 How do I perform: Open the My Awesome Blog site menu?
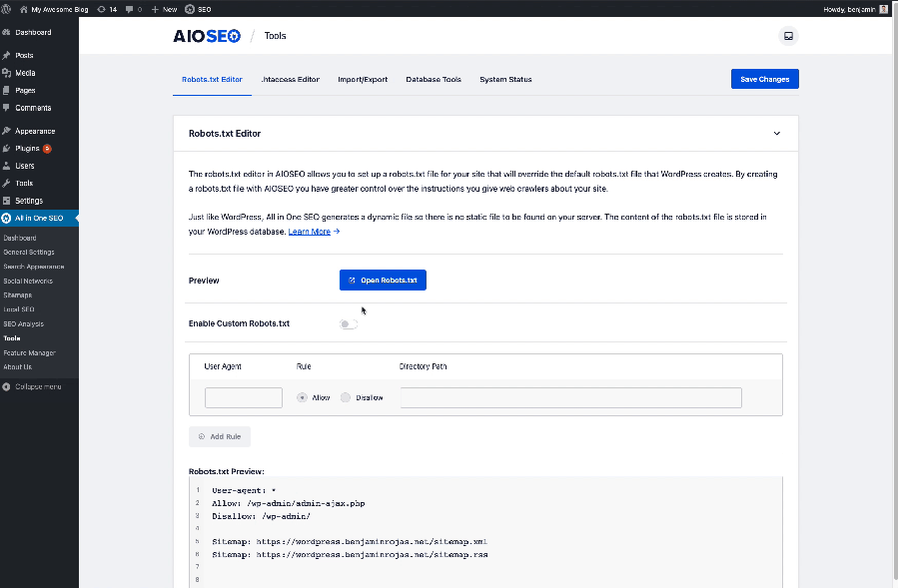tap(54, 9)
